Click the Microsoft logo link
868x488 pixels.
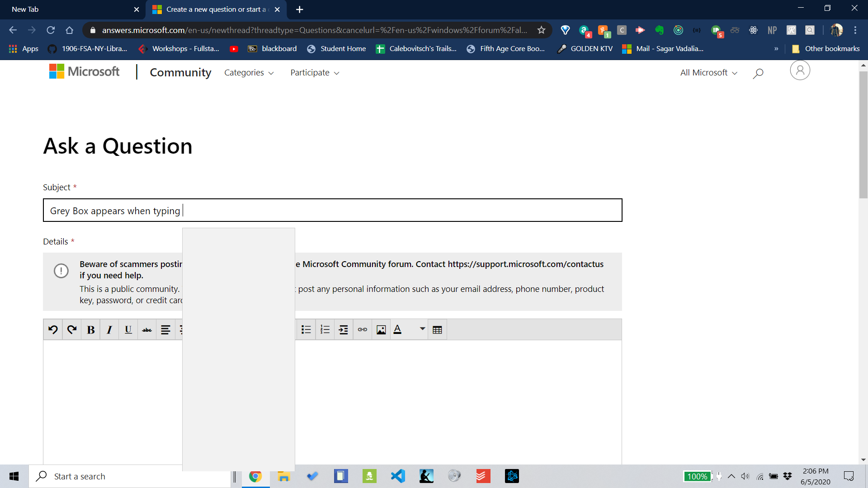pyautogui.click(x=85, y=71)
